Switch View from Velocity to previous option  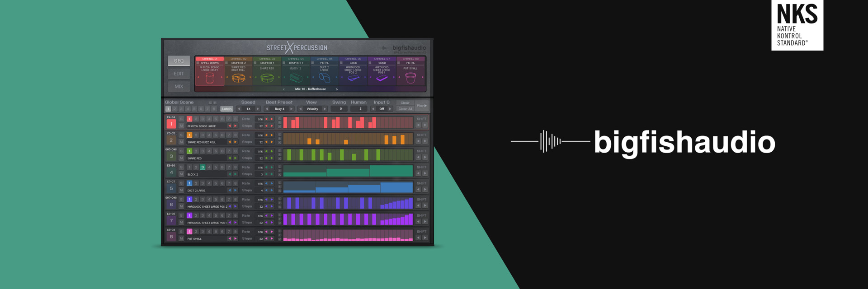point(300,109)
